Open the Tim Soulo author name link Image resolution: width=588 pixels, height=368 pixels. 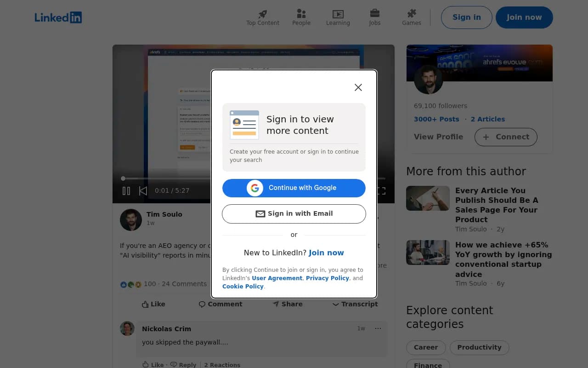[164, 214]
